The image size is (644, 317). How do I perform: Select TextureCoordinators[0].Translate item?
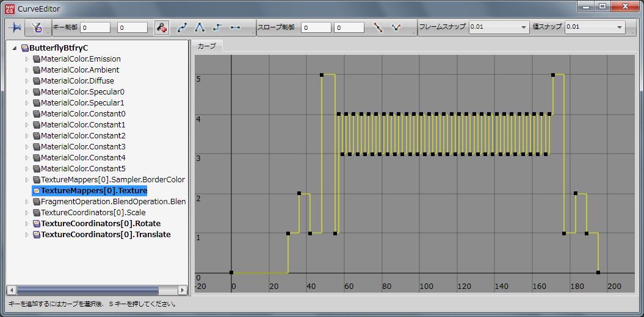(x=106, y=235)
